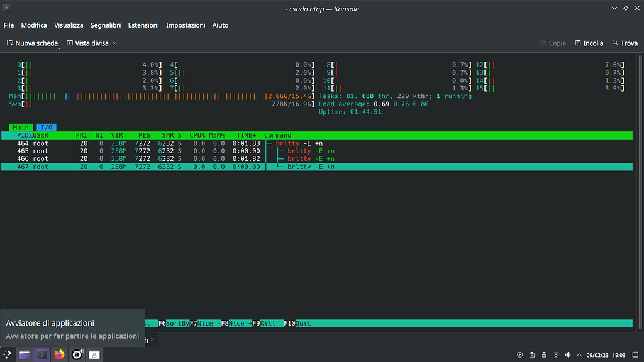This screenshot has height=362, width=644.
Task: Click the Incolla toolbar button
Action: pyautogui.click(x=589, y=43)
